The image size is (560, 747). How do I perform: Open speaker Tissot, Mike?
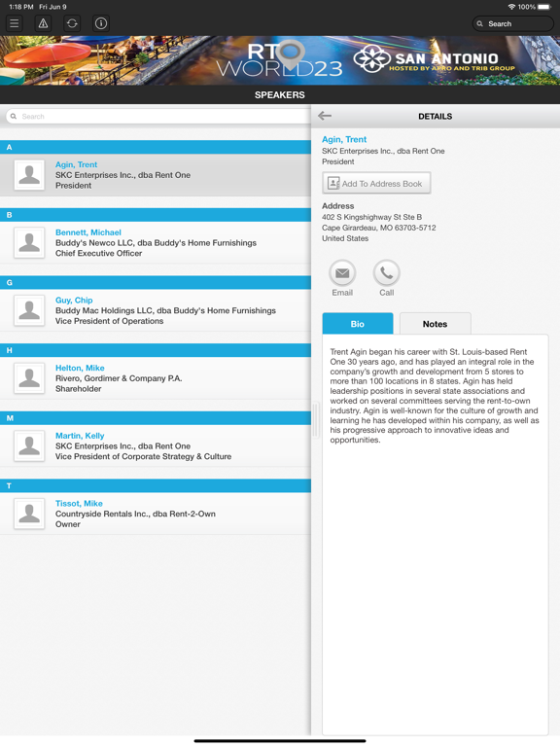click(156, 514)
